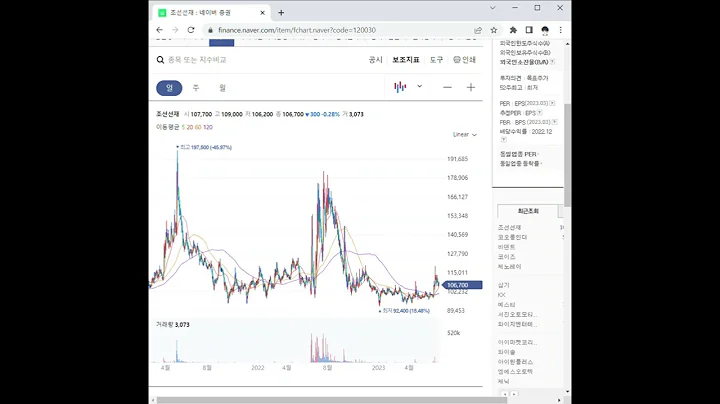Open 엠에스오토텍 in recent list

click(515, 371)
